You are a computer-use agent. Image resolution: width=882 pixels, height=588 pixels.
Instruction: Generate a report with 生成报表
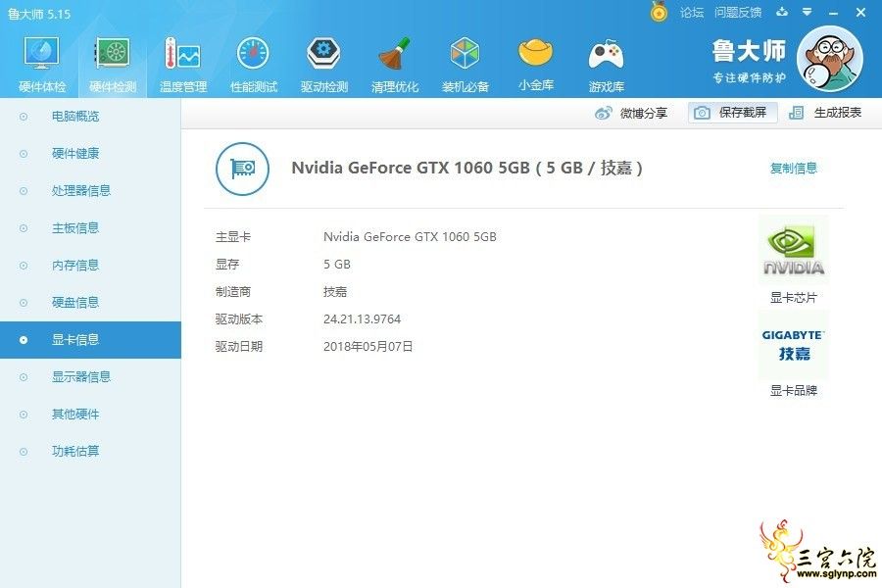click(824, 113)
